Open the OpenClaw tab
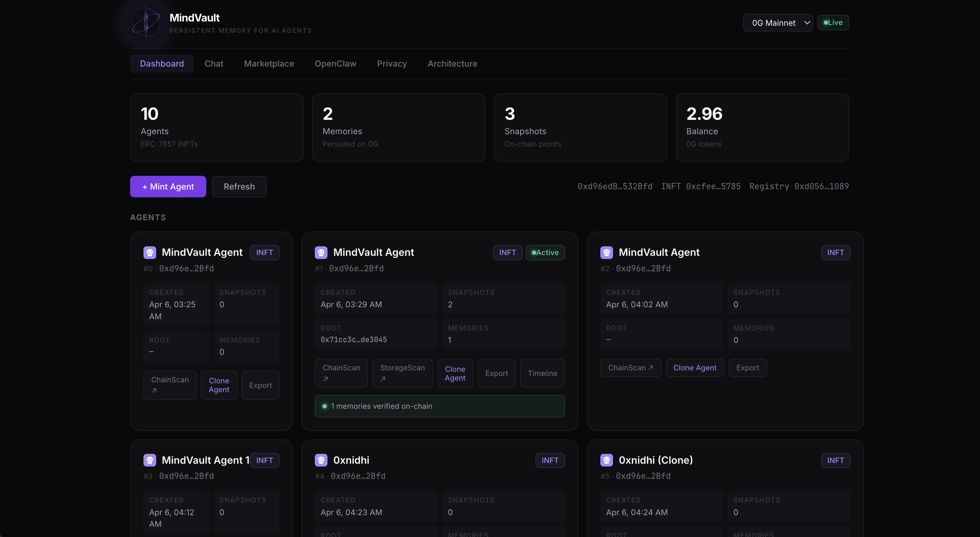 click(335, 63)
